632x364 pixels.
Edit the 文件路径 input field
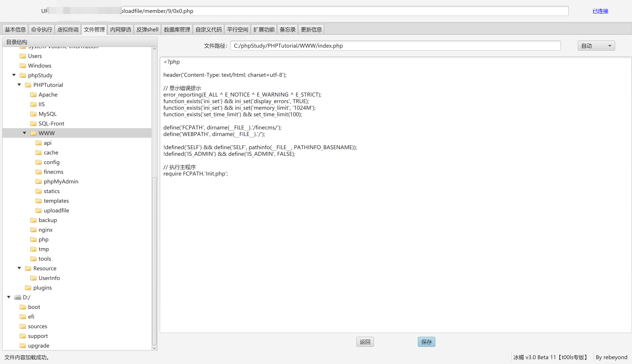coord(395,46)
